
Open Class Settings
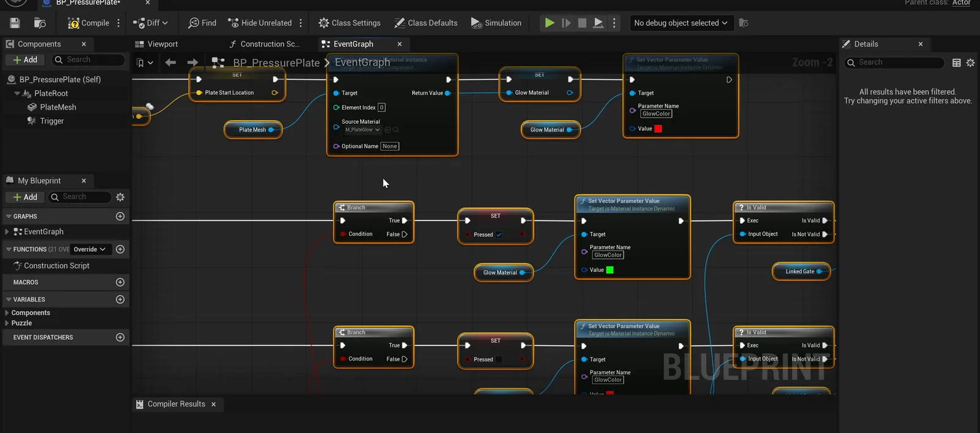(350, 23)
